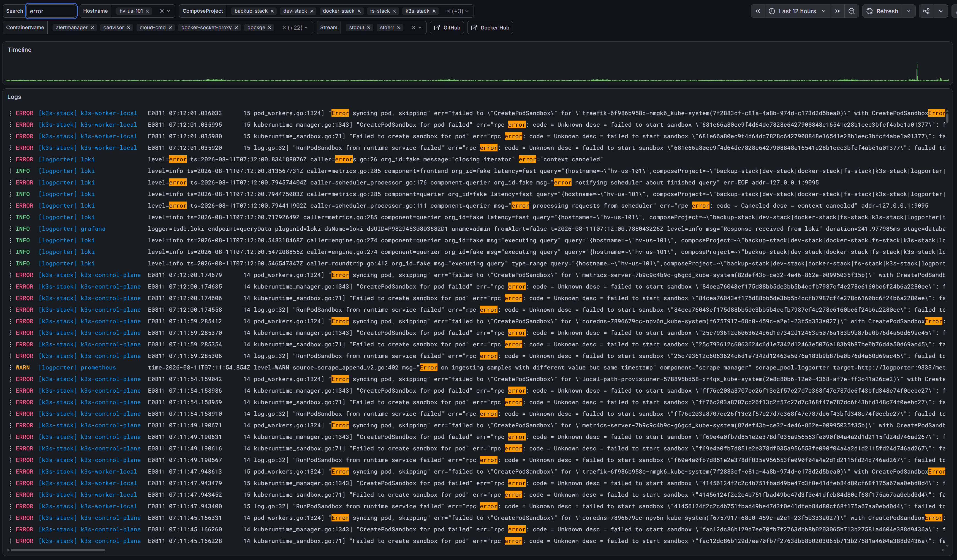This screenshot has height=560, width=957.
Task: Remove dev-stack from ComposeProject filter
Action: pyautogui.click(x=312, y=11)
